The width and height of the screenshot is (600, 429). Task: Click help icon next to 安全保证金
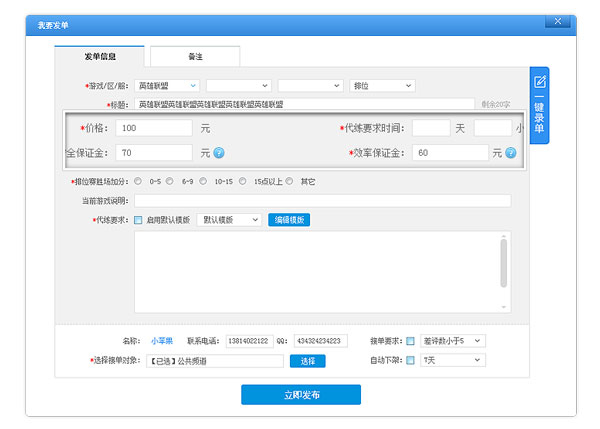pyautogui.click(x=219, y=153)
